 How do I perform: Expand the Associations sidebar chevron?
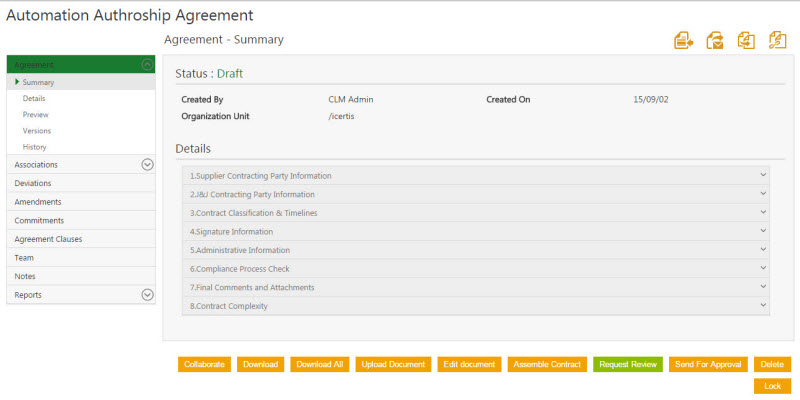(x=147, y=164)
